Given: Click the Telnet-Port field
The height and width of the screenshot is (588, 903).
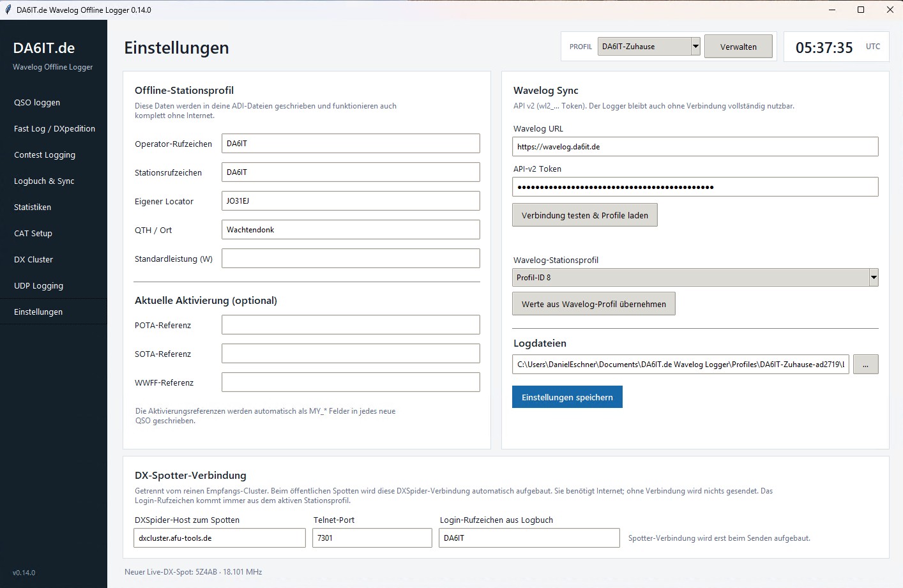Looking at the screenshot, I should pyautogui.click(x=372, y=538).
